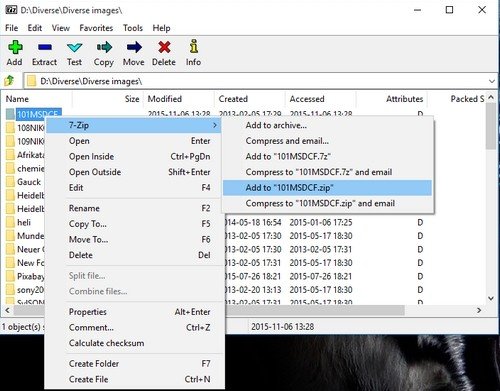Click the Copy toolbar icon
This screenshot has height=391, width=500.
[x=104, y=48]
